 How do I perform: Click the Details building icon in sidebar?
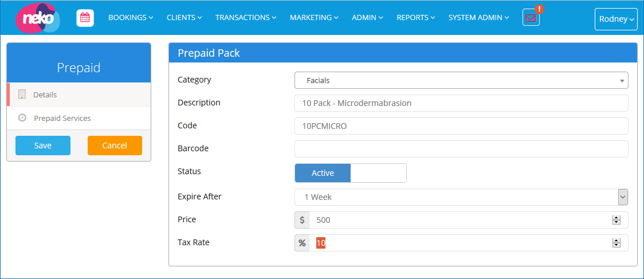click(22, 95)
